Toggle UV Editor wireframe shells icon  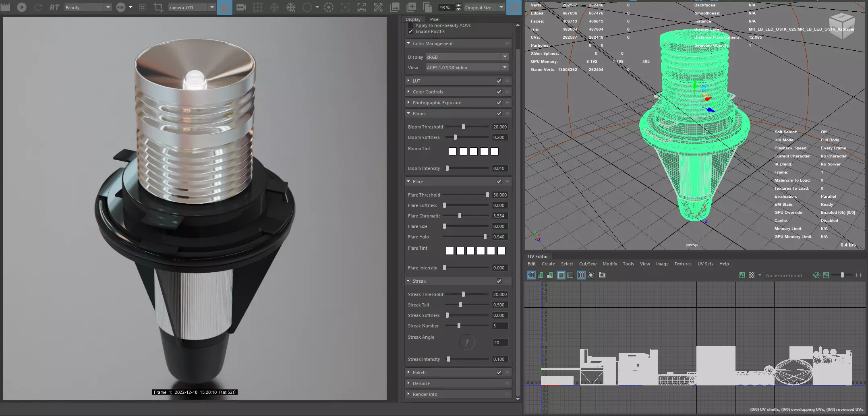531,275
